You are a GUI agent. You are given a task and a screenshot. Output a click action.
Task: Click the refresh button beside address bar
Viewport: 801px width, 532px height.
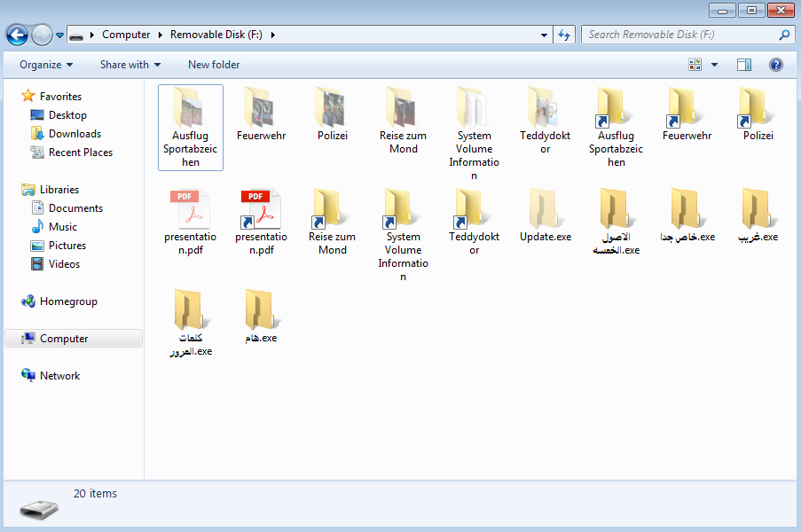(x=564, y=35)
